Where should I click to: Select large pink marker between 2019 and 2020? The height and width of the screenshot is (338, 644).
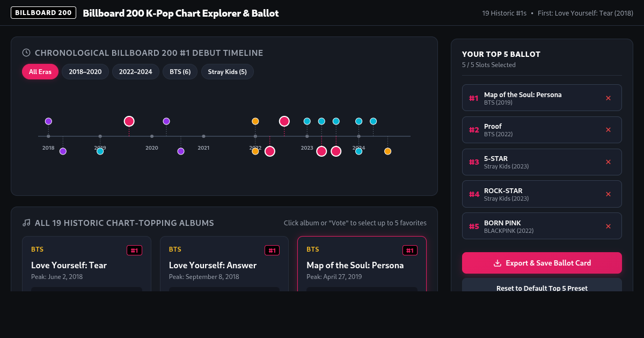[129, 121]
